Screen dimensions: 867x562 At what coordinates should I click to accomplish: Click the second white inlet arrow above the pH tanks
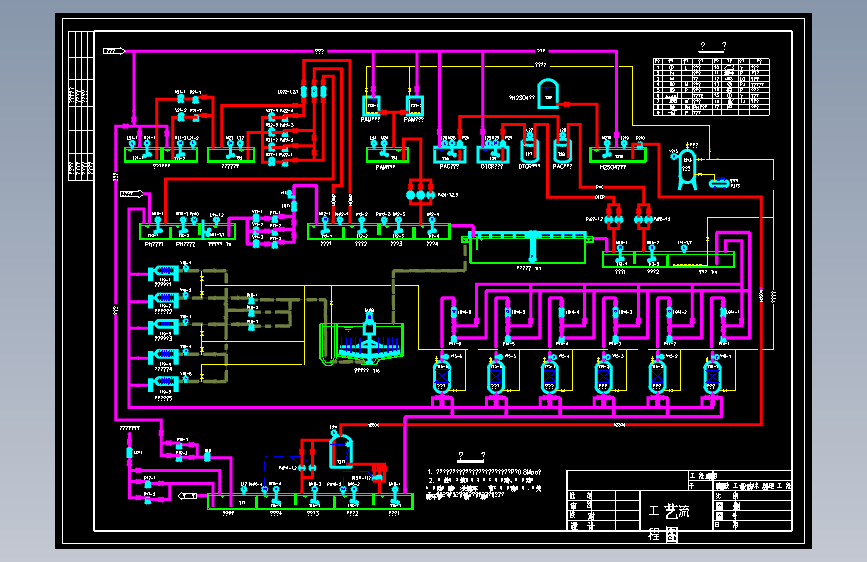click(132, 194)
